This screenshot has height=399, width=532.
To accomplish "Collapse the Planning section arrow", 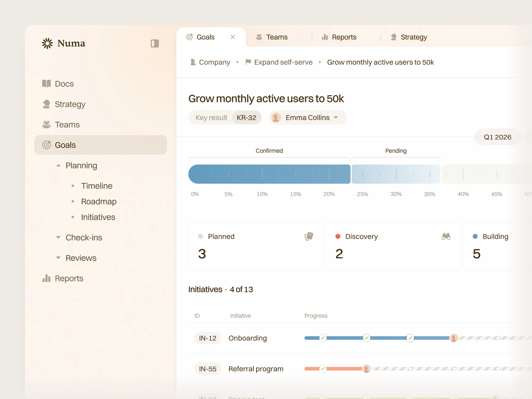I will (58, 165).
